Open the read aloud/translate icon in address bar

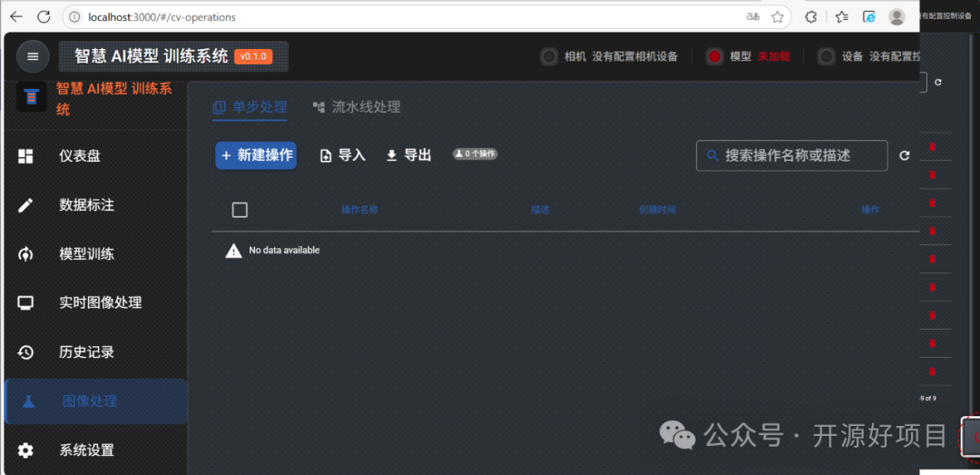(753, 17)
